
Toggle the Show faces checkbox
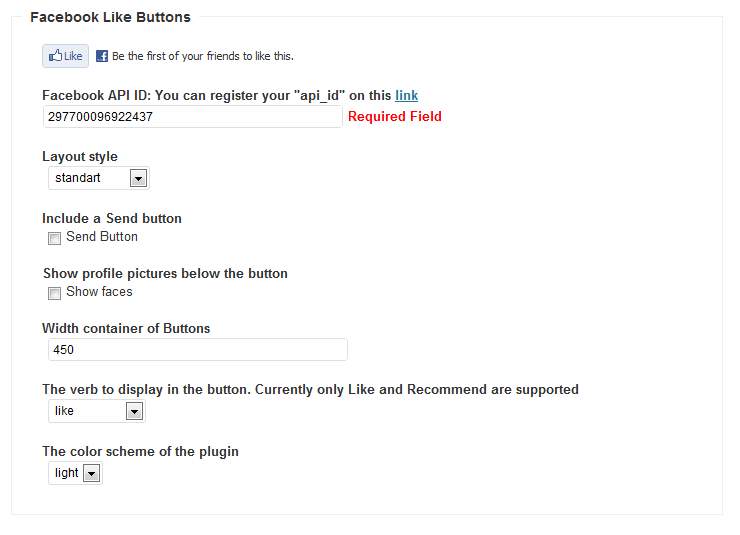coord(54,293)
